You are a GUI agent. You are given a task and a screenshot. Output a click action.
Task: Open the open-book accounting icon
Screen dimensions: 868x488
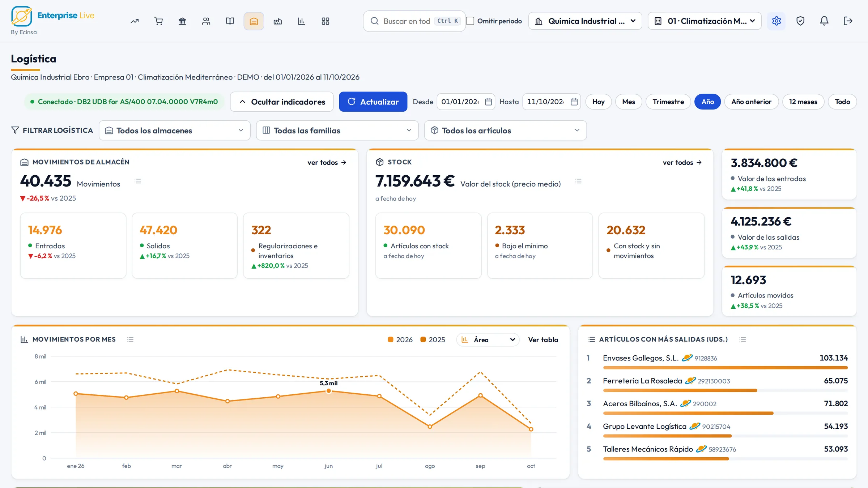230,21
